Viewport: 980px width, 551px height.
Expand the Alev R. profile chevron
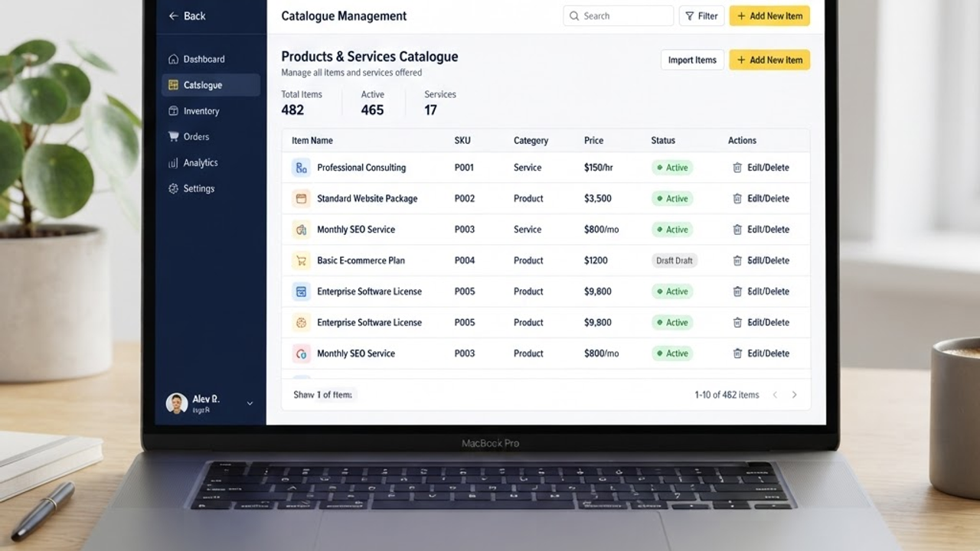(x=250, y=403)
